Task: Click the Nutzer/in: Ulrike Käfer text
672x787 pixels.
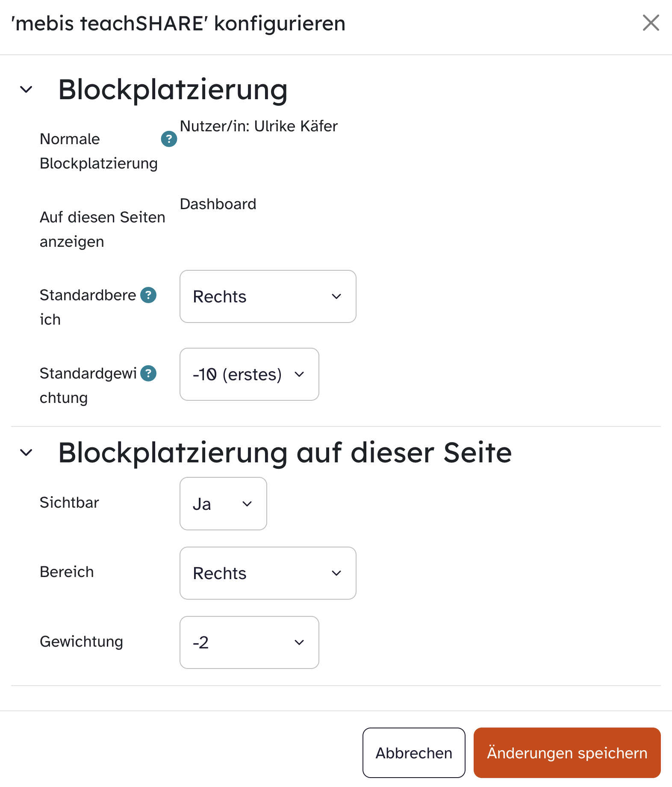Action: coord(259,126)
